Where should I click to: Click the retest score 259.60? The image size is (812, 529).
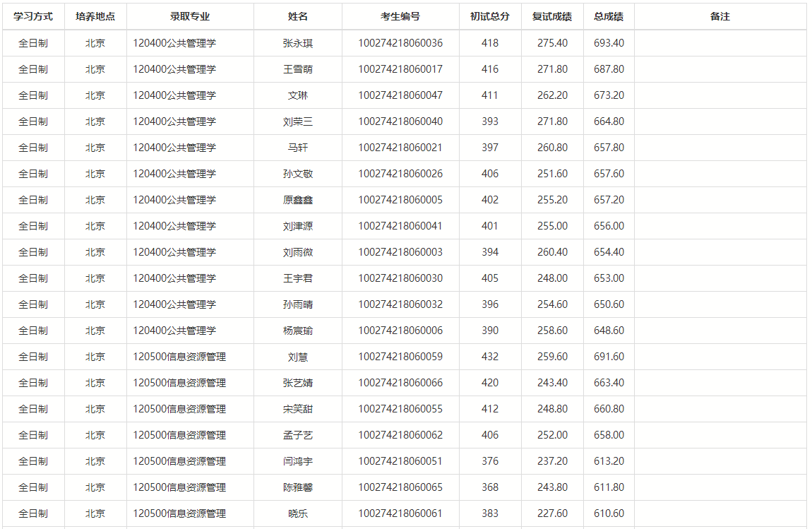[552, 357]
